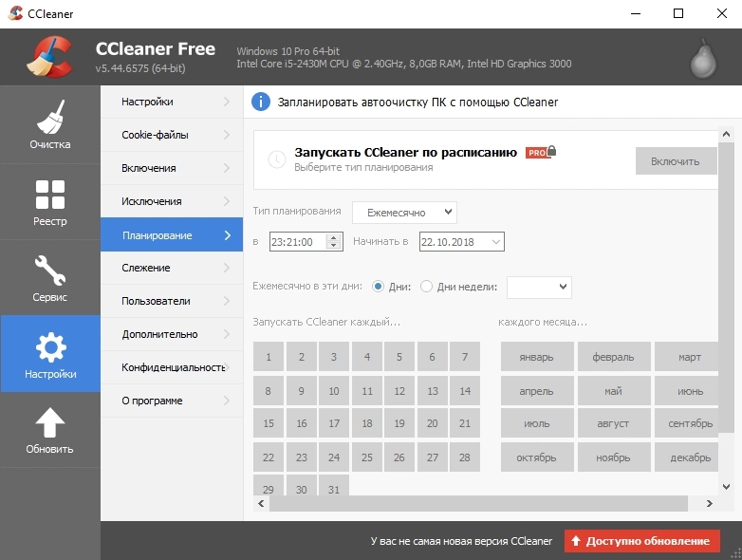This screenshot has width=742, height=560.
Task: Toggle day 15 in the calendar grid
Action: pyautogui.click(x=269, y=423)
